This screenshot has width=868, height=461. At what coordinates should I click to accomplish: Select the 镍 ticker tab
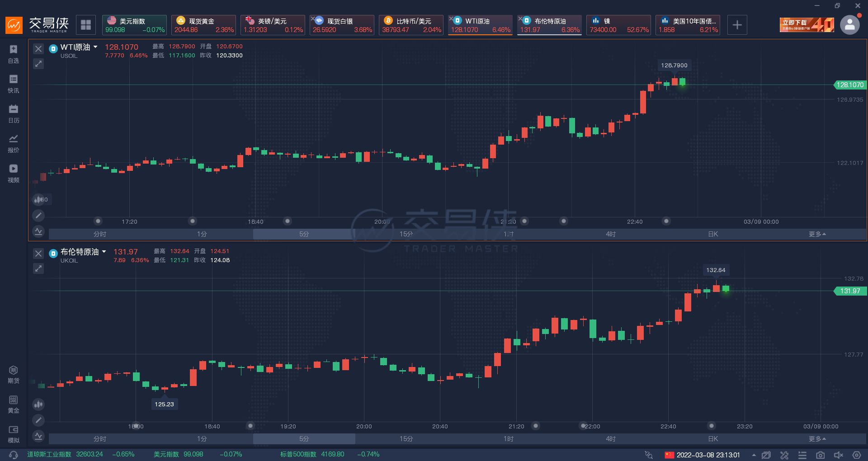coord(618,25)
